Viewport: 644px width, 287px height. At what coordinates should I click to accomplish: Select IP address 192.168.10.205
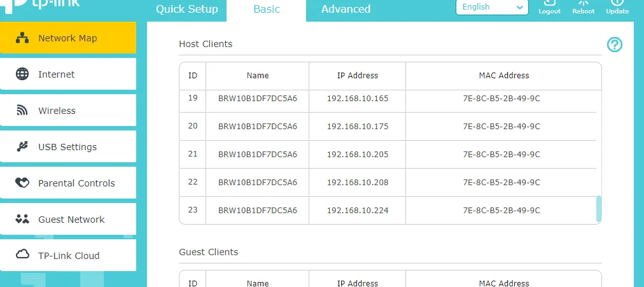pyautogui.click(x=358, y=155)
